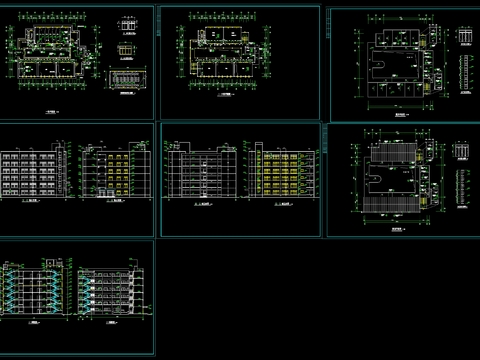Click the U-shaped courtyard in the top-right plan
The height and width of the screenshot is (360, 480).
point(393,67)
